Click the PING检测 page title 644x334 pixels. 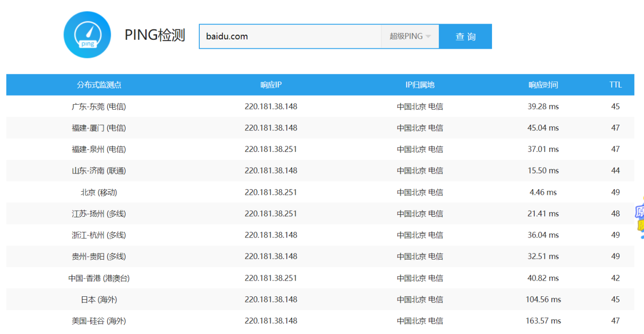click(155, 36)
